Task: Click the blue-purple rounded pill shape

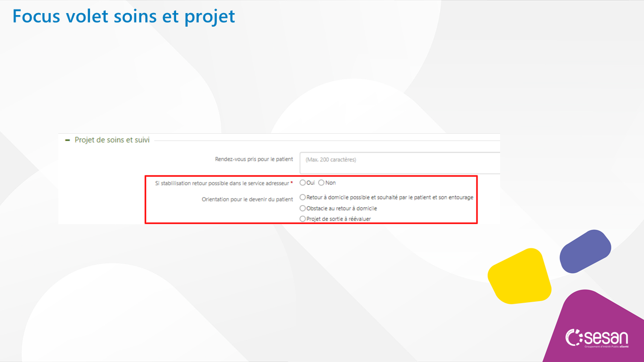Action: click(x=585, y=251)
